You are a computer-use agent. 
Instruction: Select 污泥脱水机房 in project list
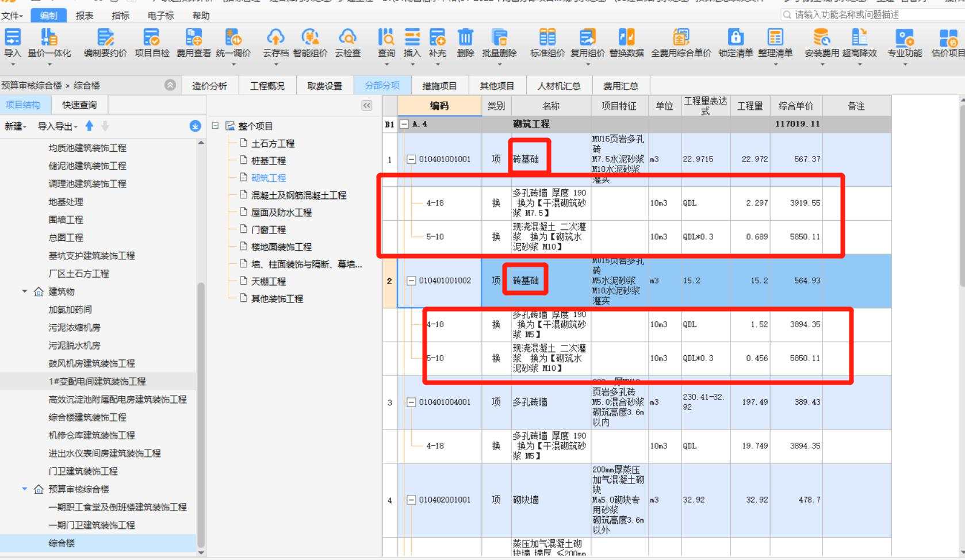click(x=74, y=345)
